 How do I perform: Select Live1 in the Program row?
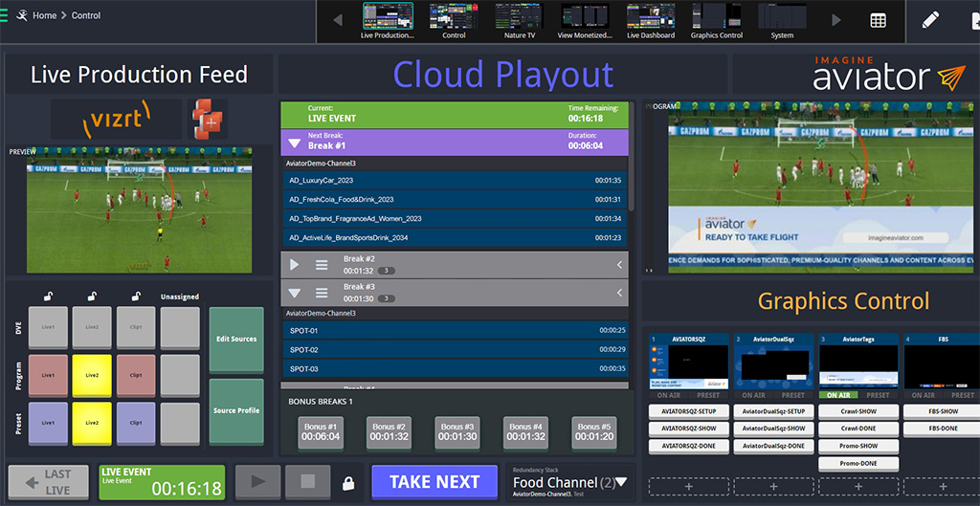tap(48, 376)
